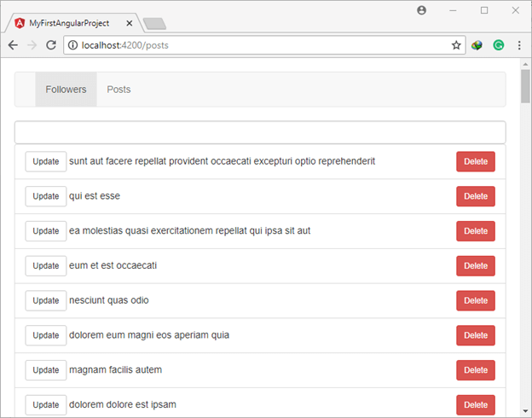
Task: Delete the 'eum et est occaecati' post
Action: click(476, 266)
